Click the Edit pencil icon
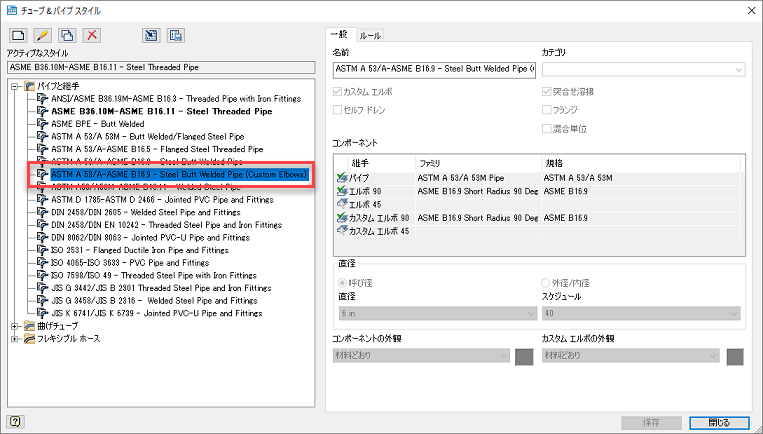 point(42,35)
